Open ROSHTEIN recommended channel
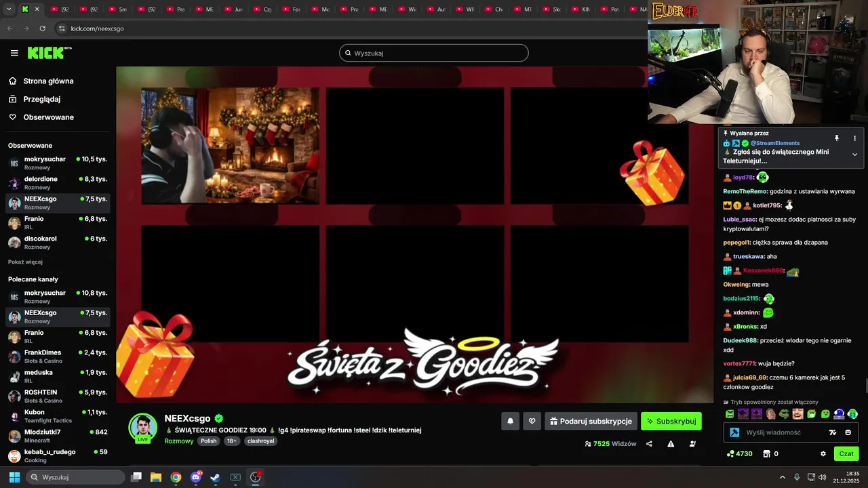The height and width of the screenshot is (488, 868). click(58, 396)
